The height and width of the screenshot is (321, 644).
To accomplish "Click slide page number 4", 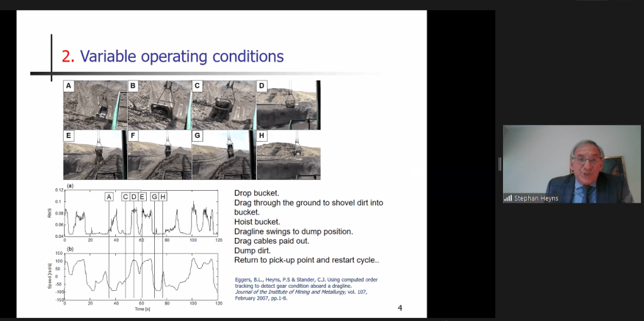I will pyautogui.click(x=400, y=308).
